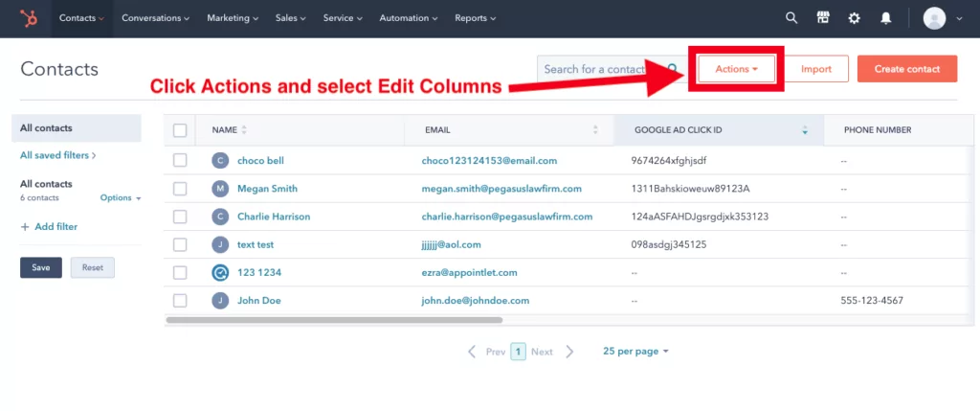Click phone number 555-123-4567
The height and width of the screenshot is (411, 980).
[x=872, y=301]
